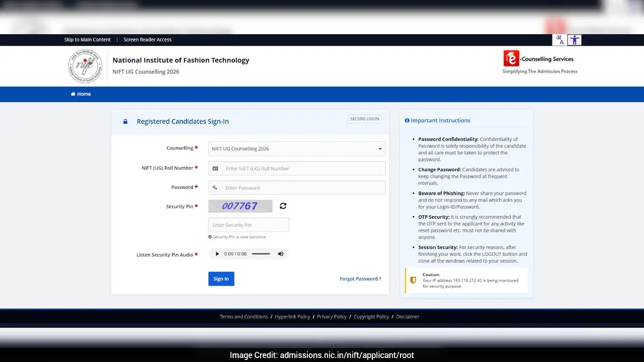Adjust the audio progress slider
The width and height of the screenshot is (644, 362).
[261, 254]
